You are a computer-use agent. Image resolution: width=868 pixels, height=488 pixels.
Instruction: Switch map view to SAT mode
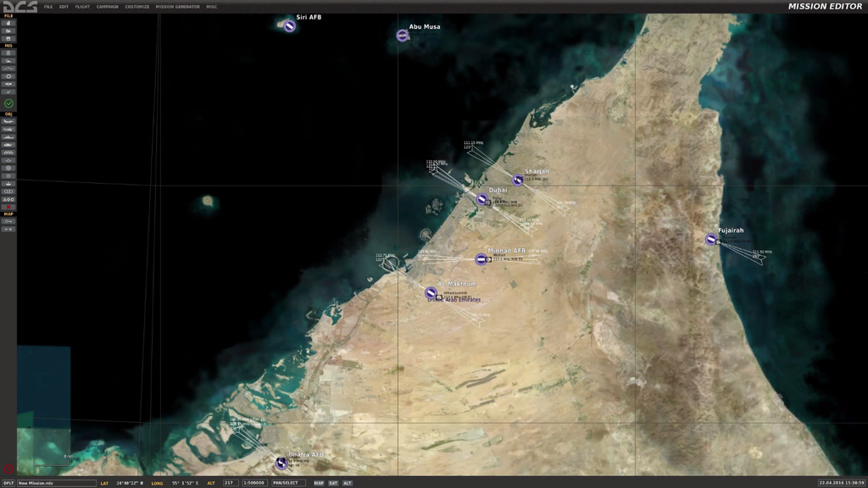pos(333,483)
